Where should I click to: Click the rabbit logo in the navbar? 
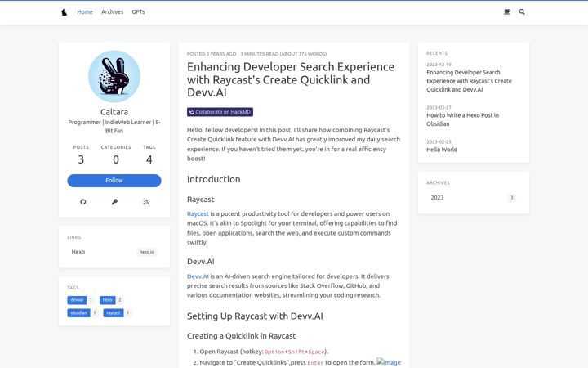[65, 12]
